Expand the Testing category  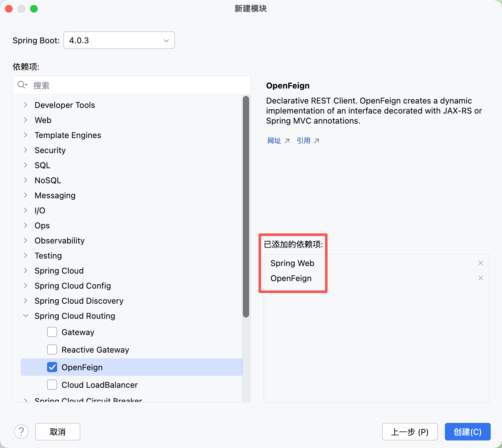(x=26, y=255)
